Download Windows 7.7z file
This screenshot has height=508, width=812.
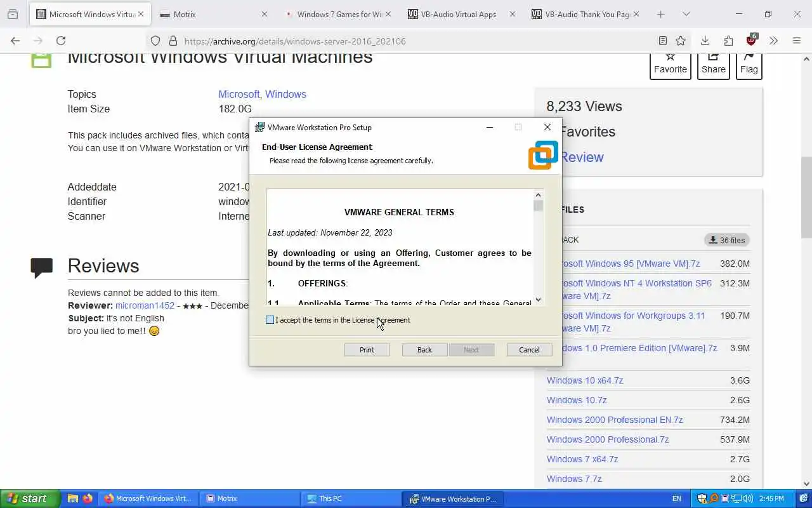click(x=574, y=479)
